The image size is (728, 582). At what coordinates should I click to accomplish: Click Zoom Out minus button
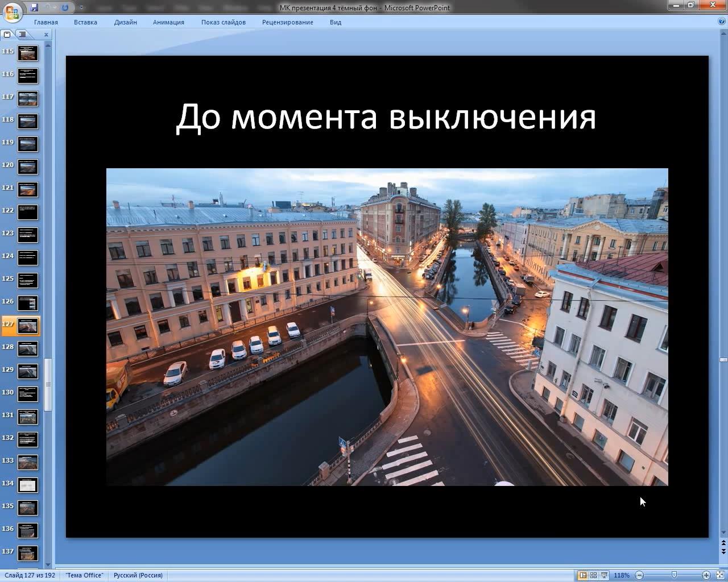[x=639, y=575]
